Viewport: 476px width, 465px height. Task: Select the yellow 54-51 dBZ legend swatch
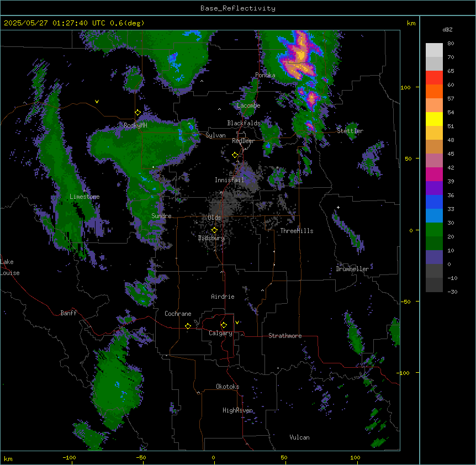(434, 119)
